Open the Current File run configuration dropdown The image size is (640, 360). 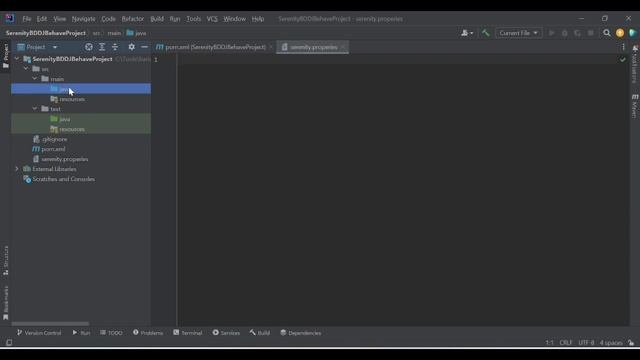pyautogui.click(x=518, y=33)
